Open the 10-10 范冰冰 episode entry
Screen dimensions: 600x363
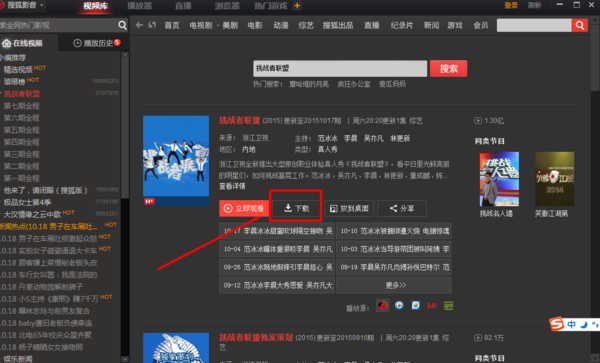394,231
